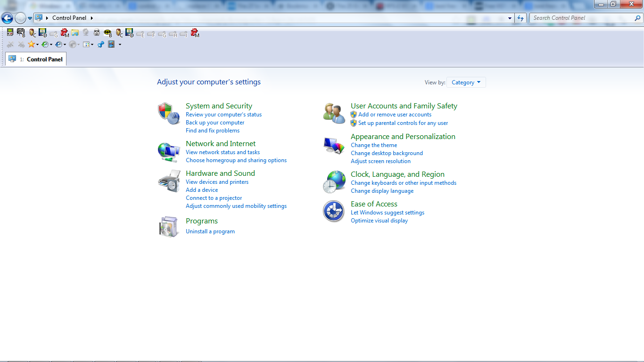Click the film strip toolbar icon
644x362 pixels.
pyautogui.click(x=112, y=44)
